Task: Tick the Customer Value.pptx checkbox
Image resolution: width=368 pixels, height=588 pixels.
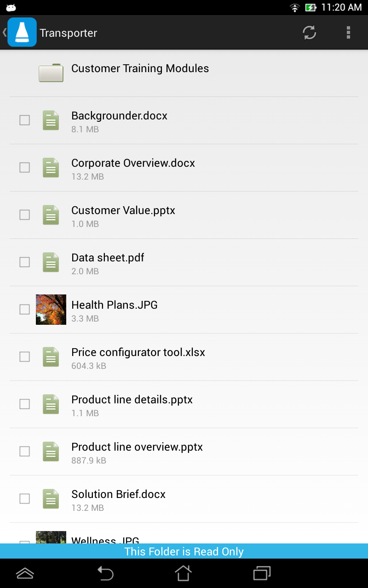Action: coord(24,215)
